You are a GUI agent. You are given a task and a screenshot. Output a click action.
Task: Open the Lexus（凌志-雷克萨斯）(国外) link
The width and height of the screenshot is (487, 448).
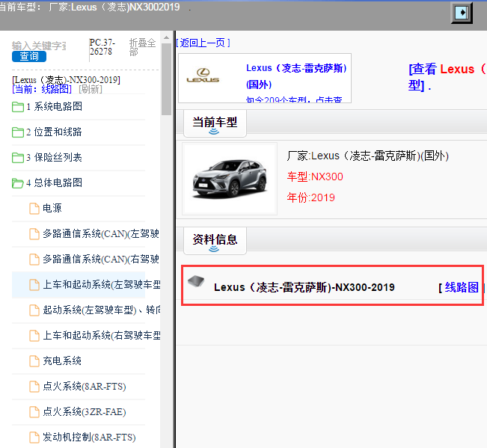[296, 76]
